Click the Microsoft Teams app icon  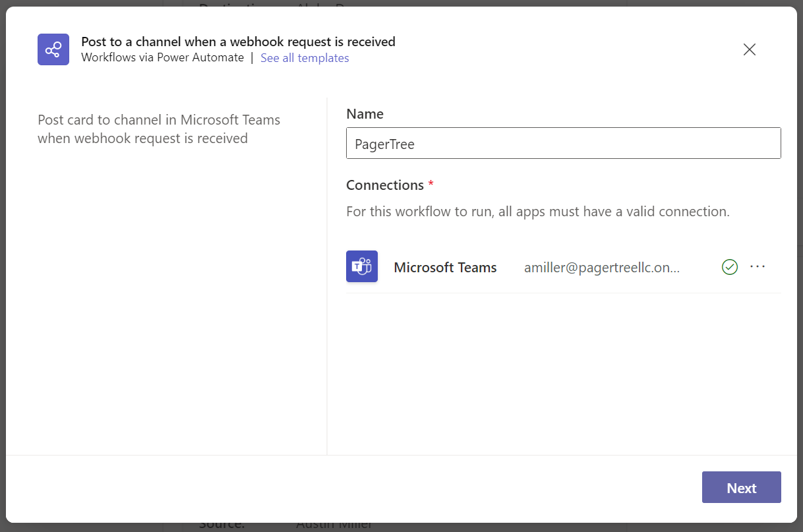(x=362, y=266)
